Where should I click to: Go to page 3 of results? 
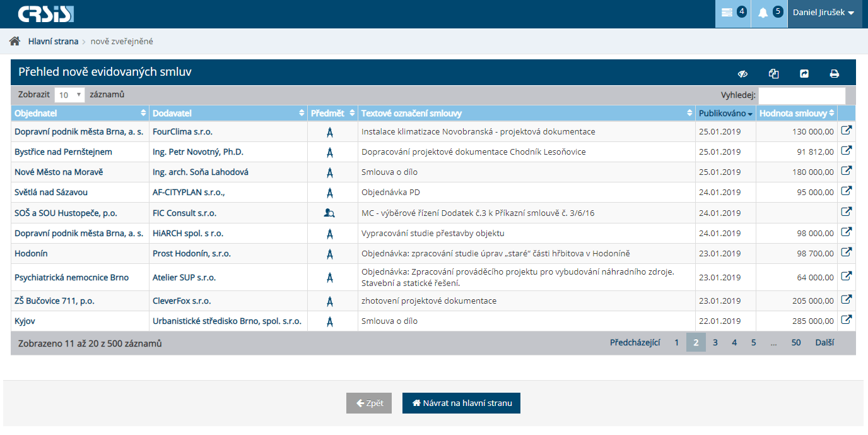[x=715, y=343]
